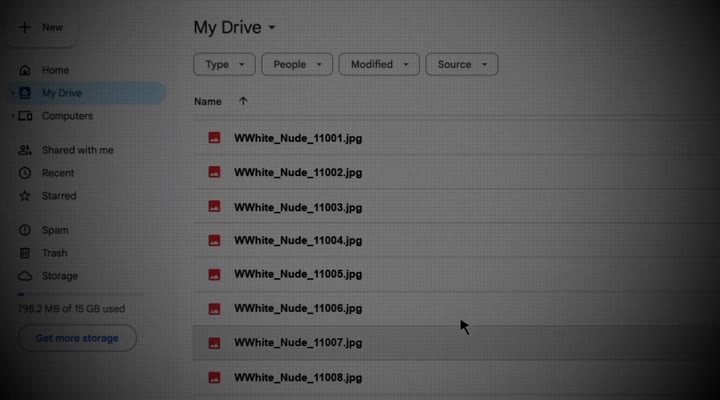Click the Starred star icon

[x=25, y=196]
